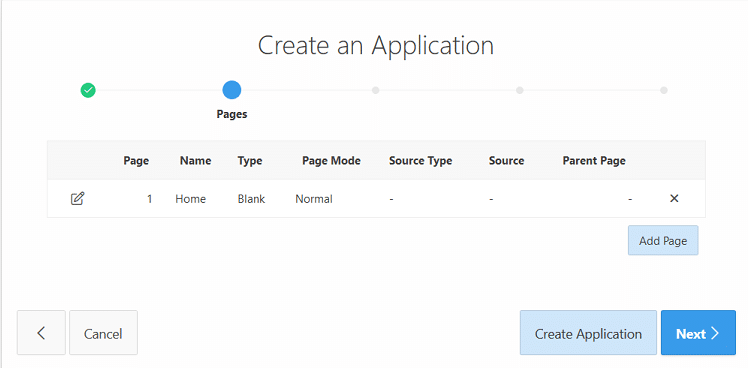This screenshot has width=748, height=368.
Task: Click the Pages step label
Action: (x=232, y=115)
